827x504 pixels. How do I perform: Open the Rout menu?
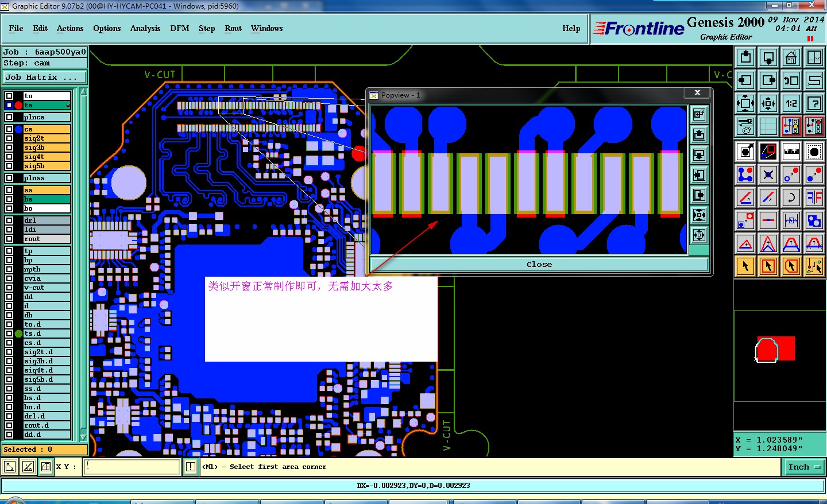coord(233,28)
